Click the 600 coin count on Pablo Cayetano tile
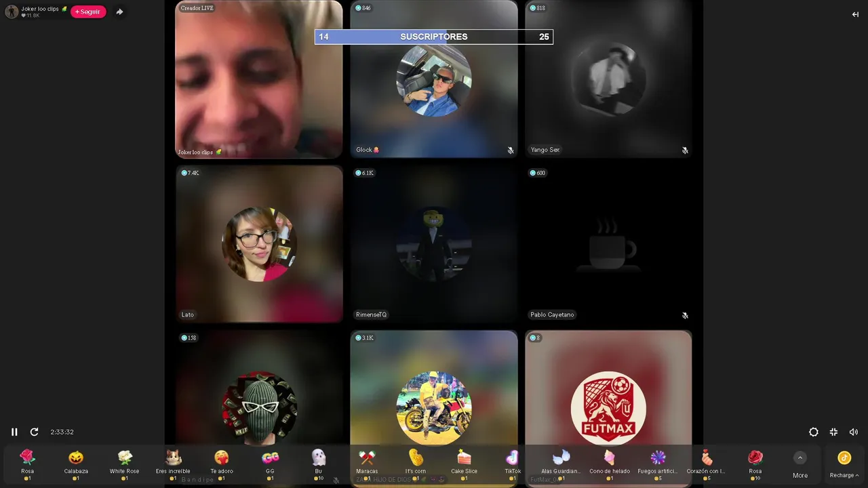Viewport: 868px width, 488px height. (x=537, y=173)
